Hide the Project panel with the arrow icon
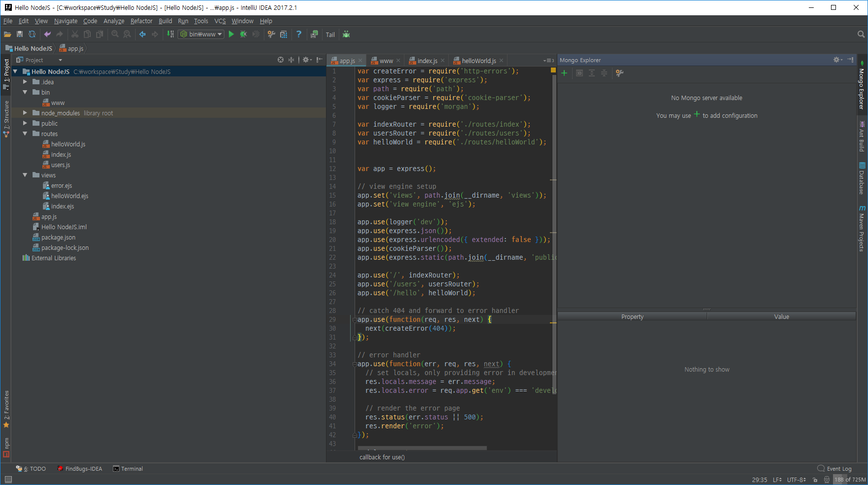Screen dimensions: 868x485 (x=320, y=60)
